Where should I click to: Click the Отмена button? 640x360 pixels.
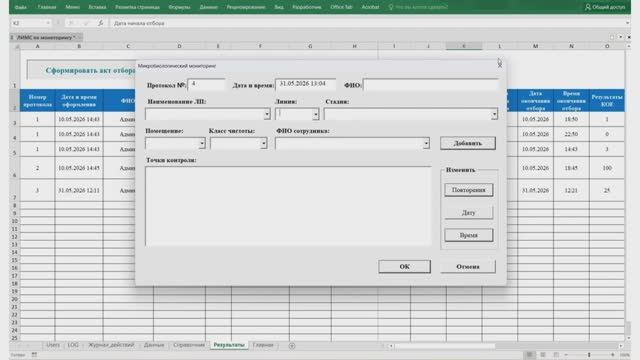click(468, 267)
